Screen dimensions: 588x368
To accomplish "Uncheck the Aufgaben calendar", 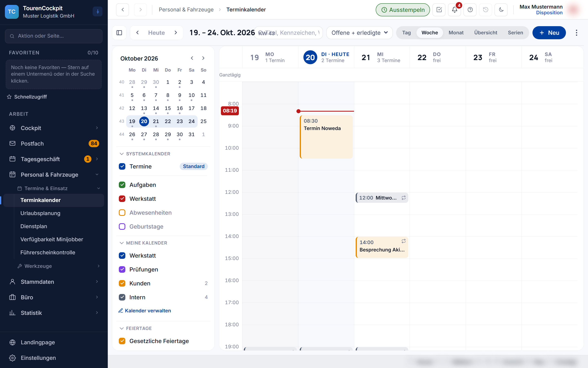I will tap(122, 185).
